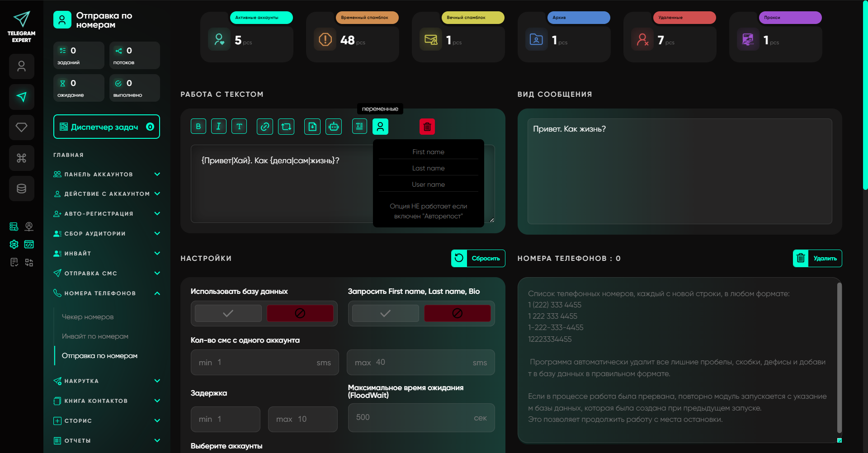Viewport: 868px width, 453px height.
Task: Open the Диспетчер задач button
Action: point(107,127)
